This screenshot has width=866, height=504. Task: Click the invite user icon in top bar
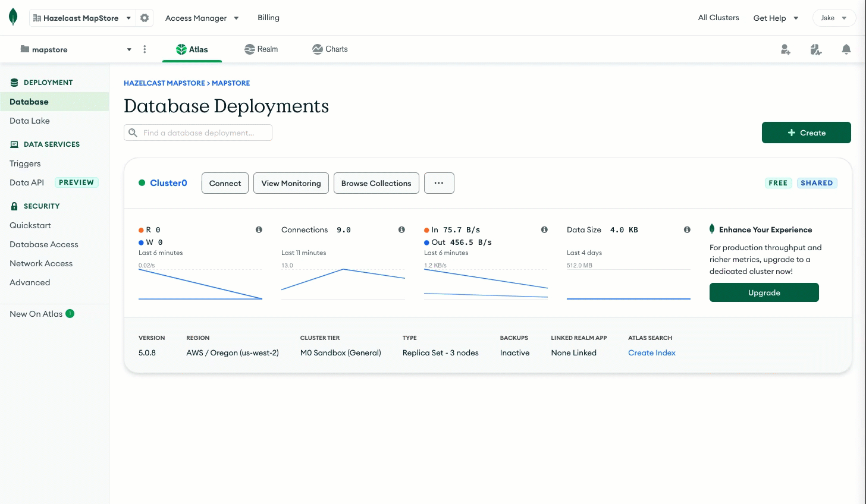(x=786, y=49)
